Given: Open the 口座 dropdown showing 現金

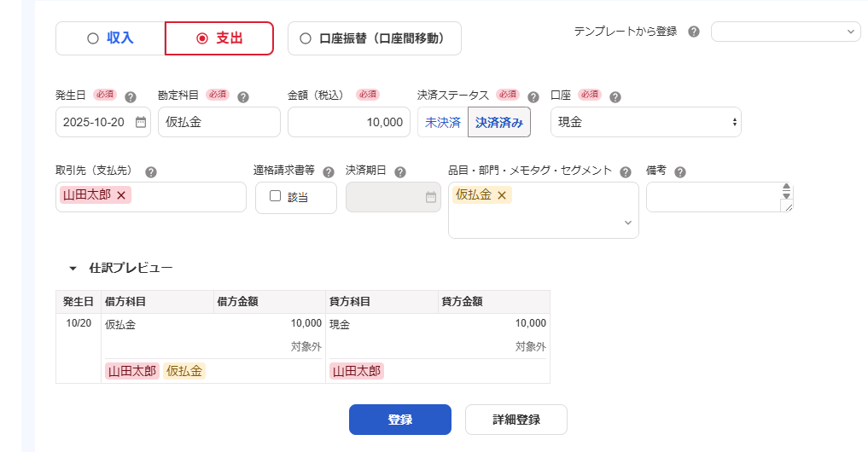Looking at the screenshot, I should pyautogui.click(x=645, y=123).
